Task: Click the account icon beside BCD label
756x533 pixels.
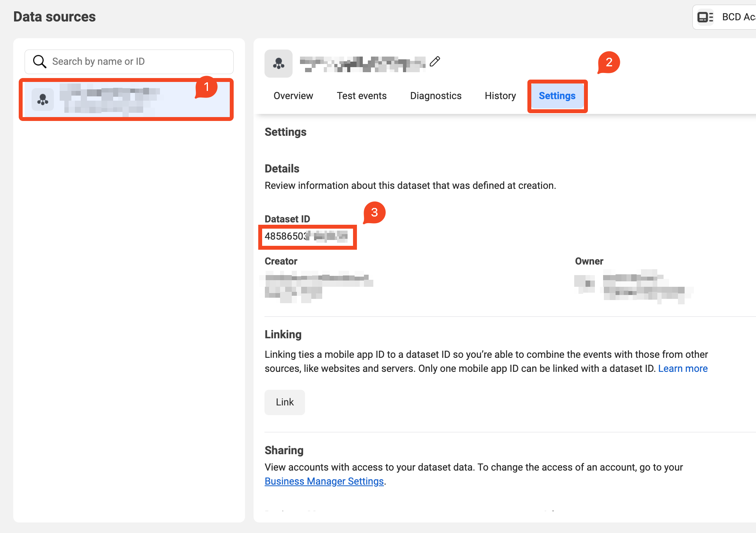Action: (x=705, y=17)
